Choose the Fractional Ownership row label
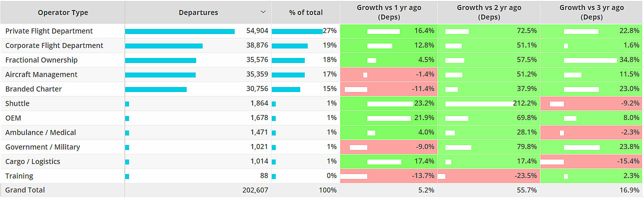The image size is (644, 198). [x=42, y=60]
